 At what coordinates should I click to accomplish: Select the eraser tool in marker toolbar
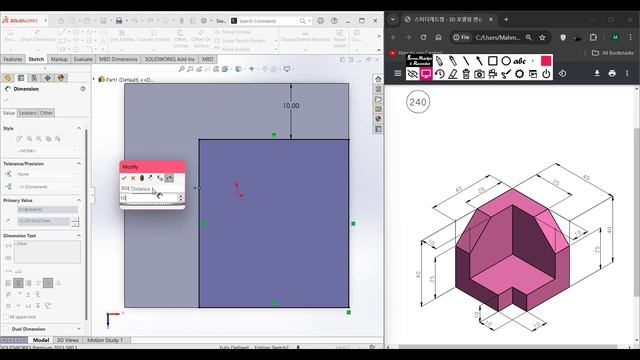click(453, 74)
